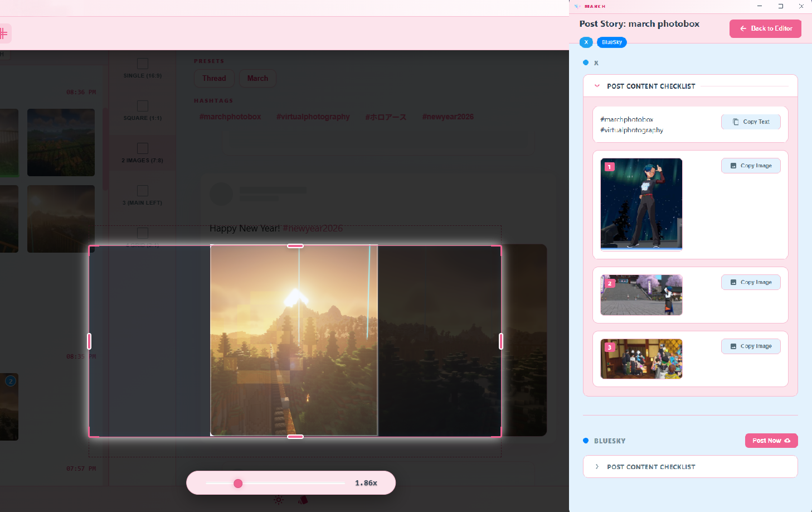812x512 pixels.
Task: Click the March app logo in title bar
Action: click(x=577, y=6)
